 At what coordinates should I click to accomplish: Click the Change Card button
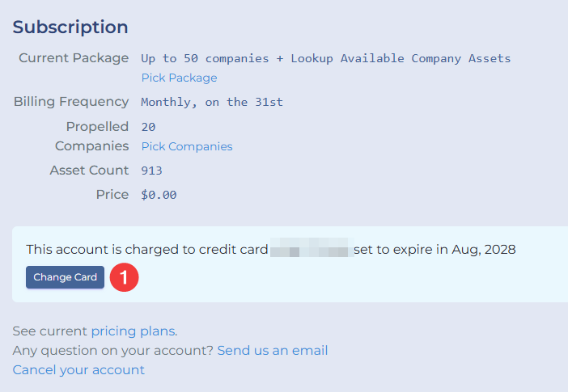pyautogui.click(x=65, y=277)
